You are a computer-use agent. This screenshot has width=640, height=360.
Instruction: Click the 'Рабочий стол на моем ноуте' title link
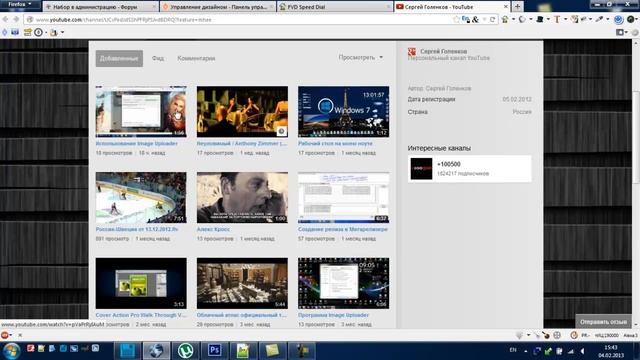tap(335, 144)
